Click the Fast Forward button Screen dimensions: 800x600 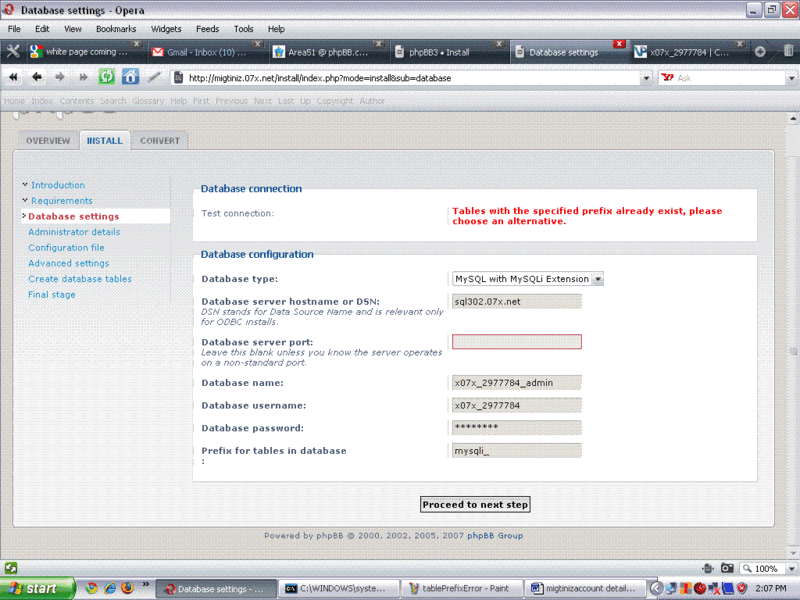click(x=83, y=78)
